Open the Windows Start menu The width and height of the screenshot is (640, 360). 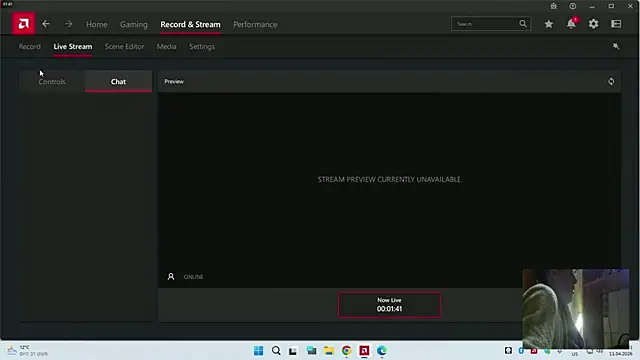(258, 351)
